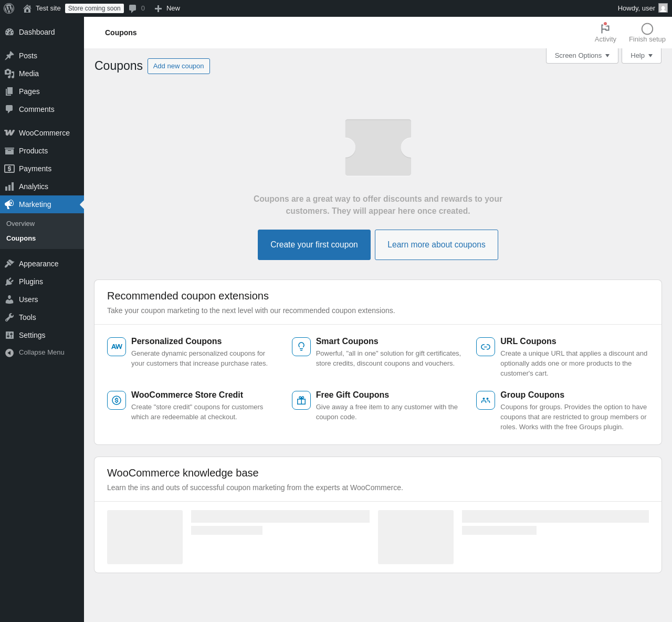Click second knowledge base placeholder thumbnail
The width and height of the screenshot is (672, 622).
(416, 537)
